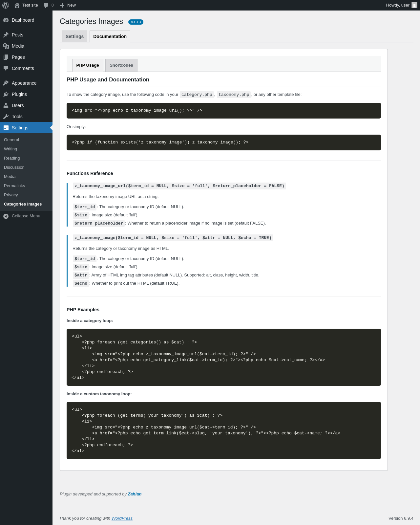The image size is (420, 525).
Task: Go to Discussion settings
Action: 14,167
